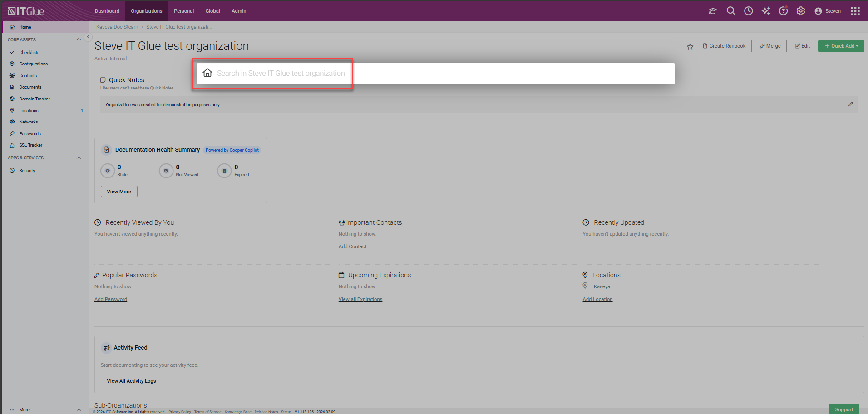
Task: Open the Global menu tab
Action: coord(212,11)
